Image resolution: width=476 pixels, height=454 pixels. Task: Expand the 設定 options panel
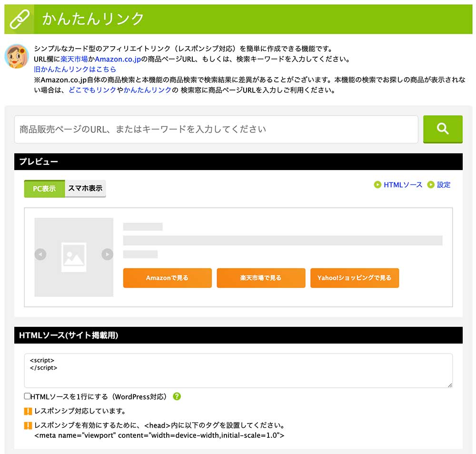(443, 185)
